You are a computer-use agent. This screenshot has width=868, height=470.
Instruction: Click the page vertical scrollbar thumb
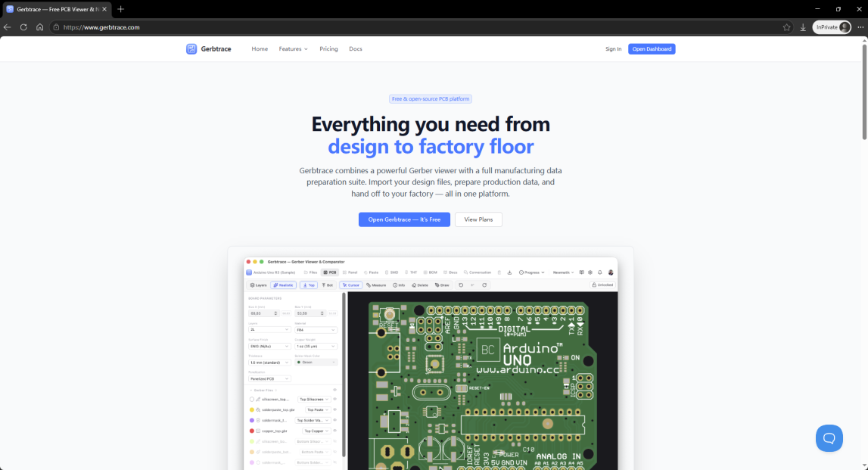(x=864, y=92)
